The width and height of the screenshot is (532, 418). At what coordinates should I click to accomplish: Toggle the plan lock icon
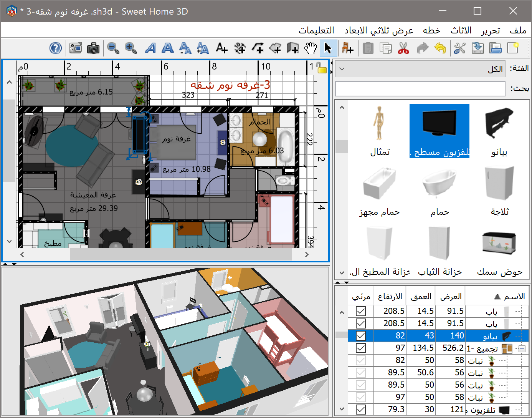(x=321, y=68)
